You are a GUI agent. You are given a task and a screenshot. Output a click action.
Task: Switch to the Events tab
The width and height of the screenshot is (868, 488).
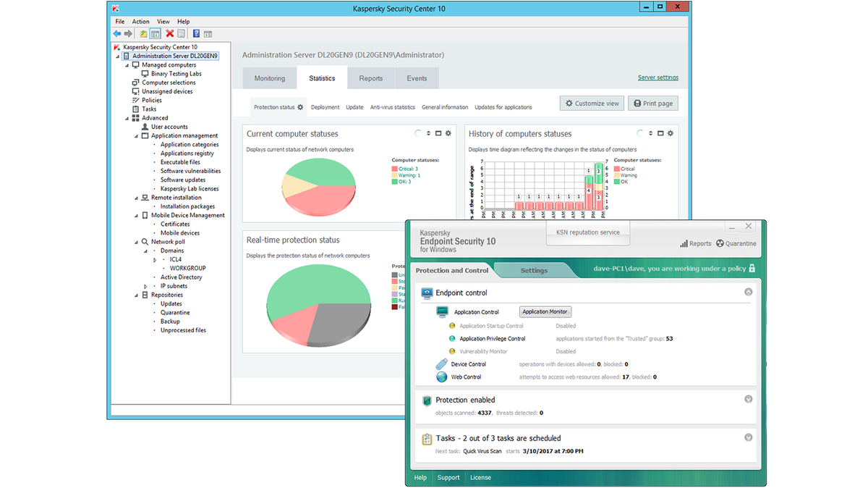(417, 78)
